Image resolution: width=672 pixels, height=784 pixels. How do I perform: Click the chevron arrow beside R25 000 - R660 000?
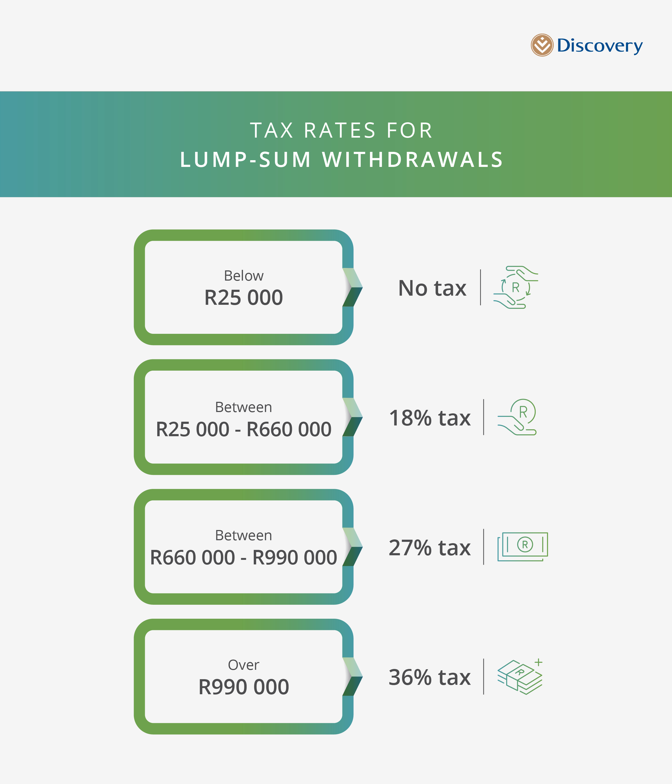353,417
